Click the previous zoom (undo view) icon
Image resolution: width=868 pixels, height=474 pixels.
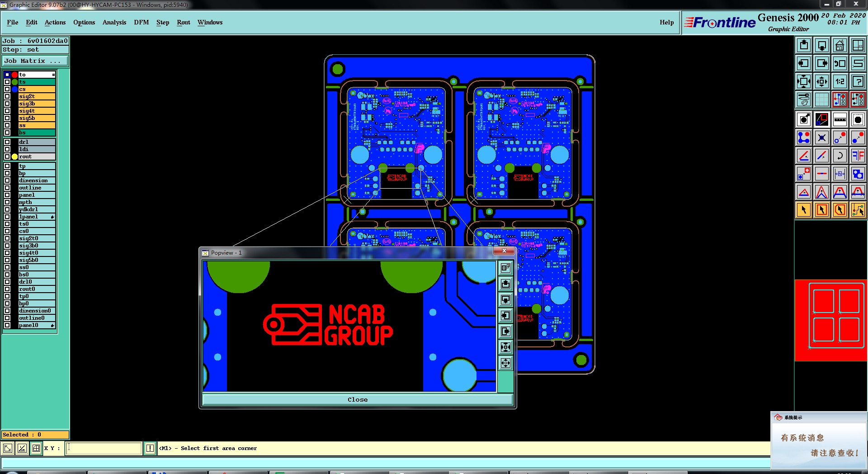point(840,63)
